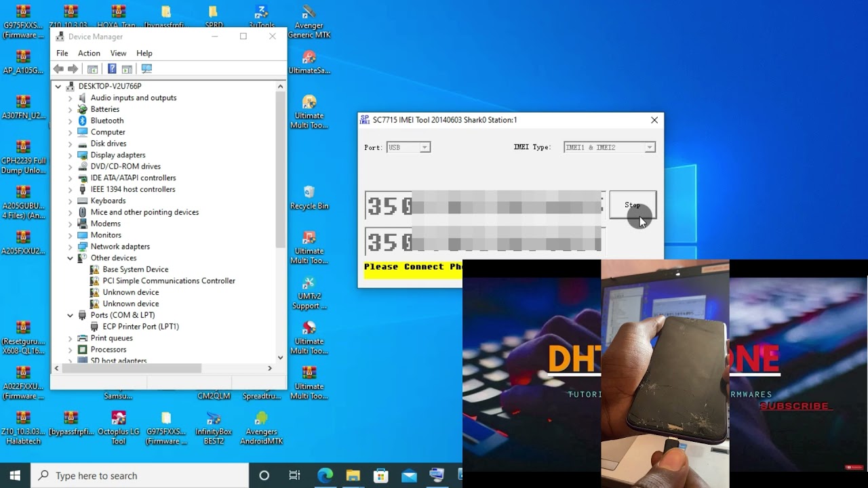Open the Windows Start menu
The height and width of the screenshot is (488, 868).
[x=15, y=475]
